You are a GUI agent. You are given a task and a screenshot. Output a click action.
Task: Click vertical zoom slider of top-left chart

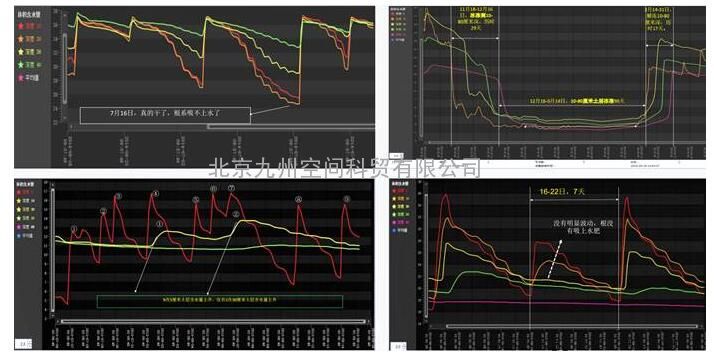pyautogui.click(x=65, y=68)
